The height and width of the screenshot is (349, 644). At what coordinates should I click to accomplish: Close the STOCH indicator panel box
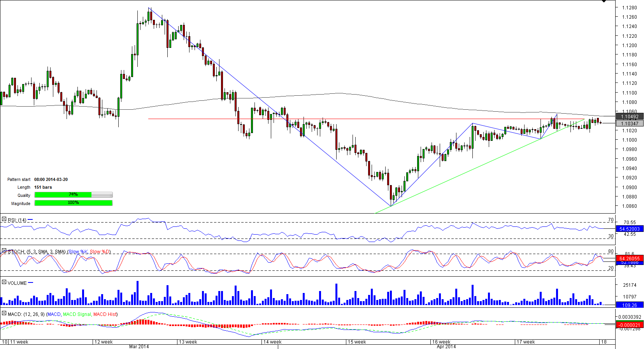[x=4, y=251]
